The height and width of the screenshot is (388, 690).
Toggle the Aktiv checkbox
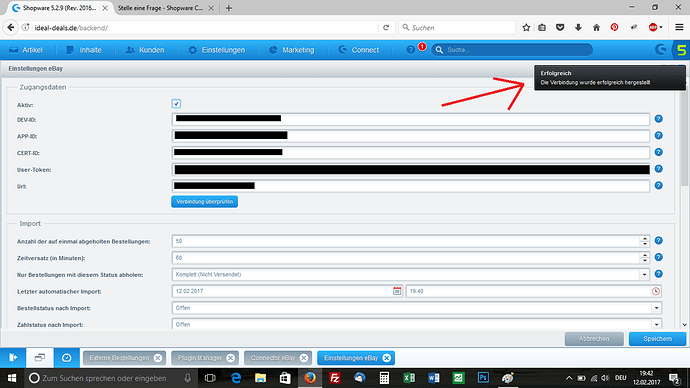click(176, 104)
